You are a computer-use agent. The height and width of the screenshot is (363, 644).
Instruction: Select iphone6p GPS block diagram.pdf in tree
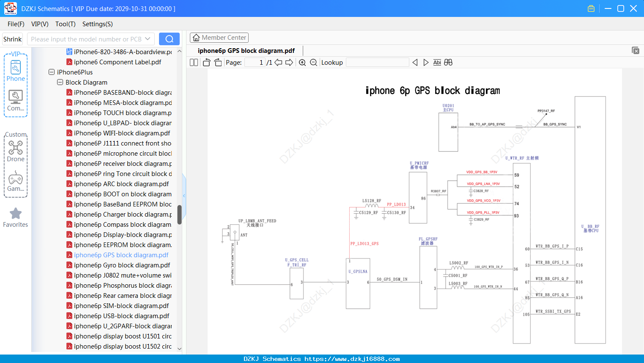(121, 255)
